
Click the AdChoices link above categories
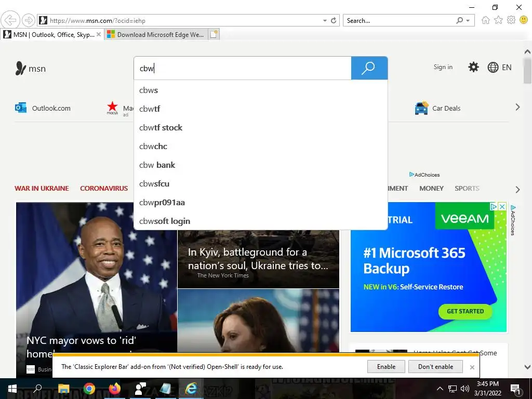pyautogui.click(x=424, y=175)
